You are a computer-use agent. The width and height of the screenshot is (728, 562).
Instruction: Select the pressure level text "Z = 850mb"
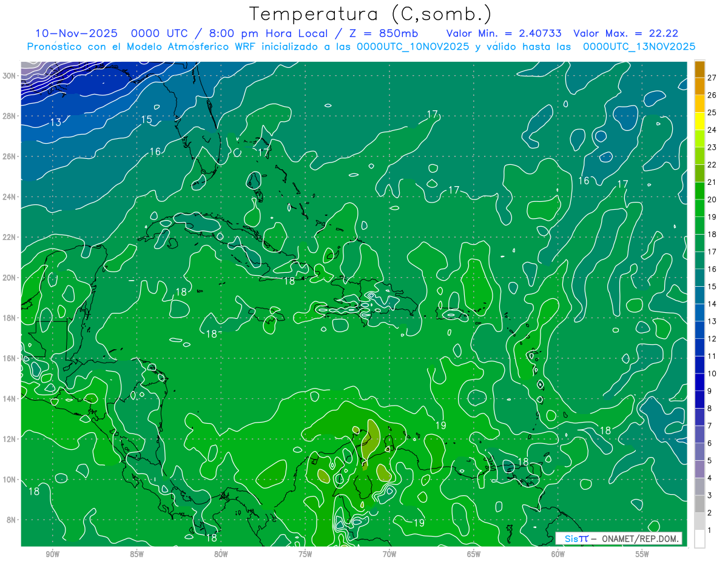tap(382, 33)
